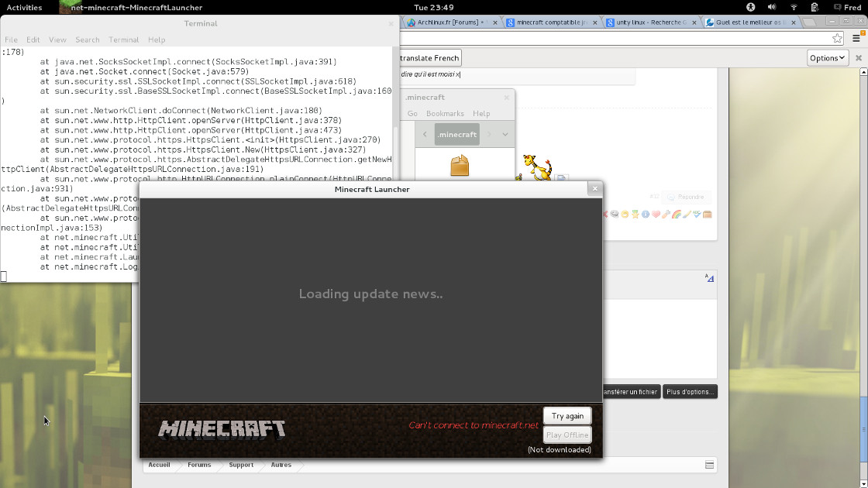The width and height of the screenshot is (868, 488).
Task: Open the Terminal menu in the Terminal menubar
Action: [x=123, y=40]
